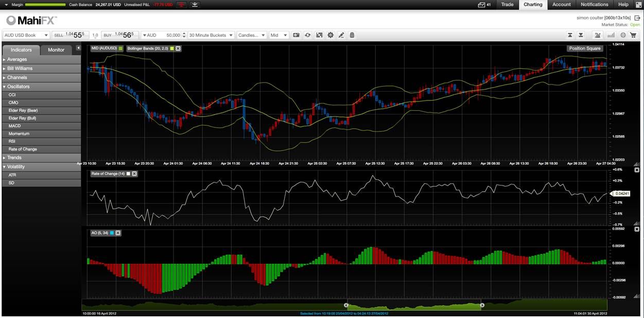Screen dimensions: 644x318
Task: Switch to the Trade tab
Action: pos(507,4)
